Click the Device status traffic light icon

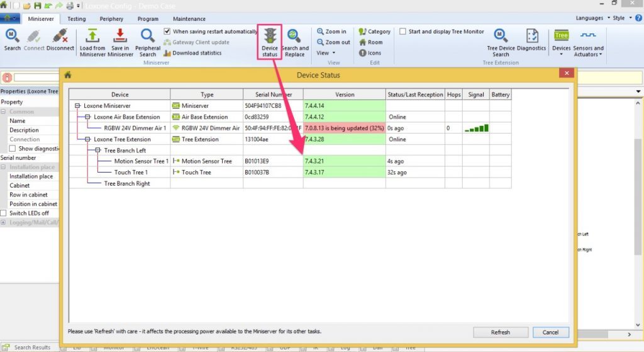pyautogui.click(x=270, y=37)
